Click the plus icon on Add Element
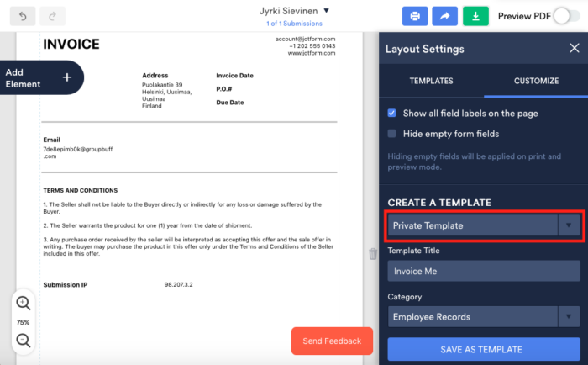Viewport: 588px width, 365px height. point(67,77)
